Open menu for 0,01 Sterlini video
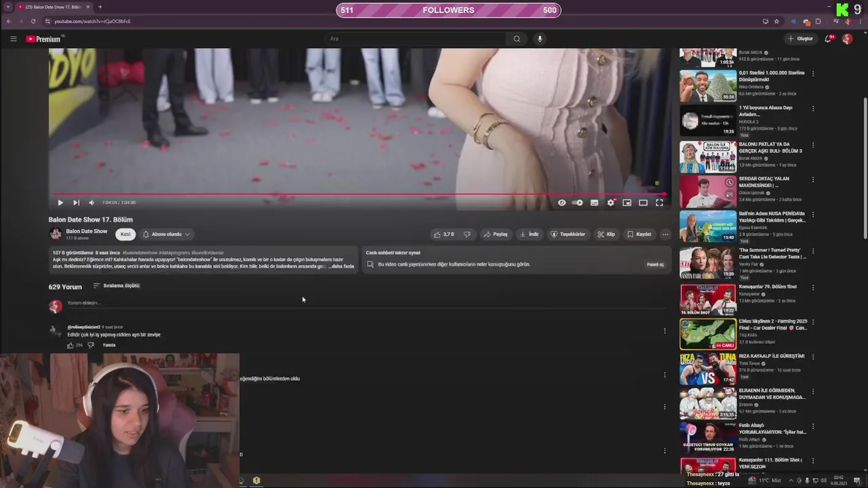Image resolution: width=868 pixels, height=488 pixels. point(813,73)
